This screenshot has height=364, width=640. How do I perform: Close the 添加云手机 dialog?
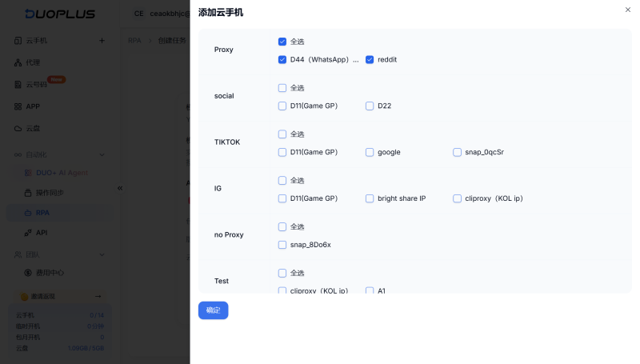coord(628,10)
